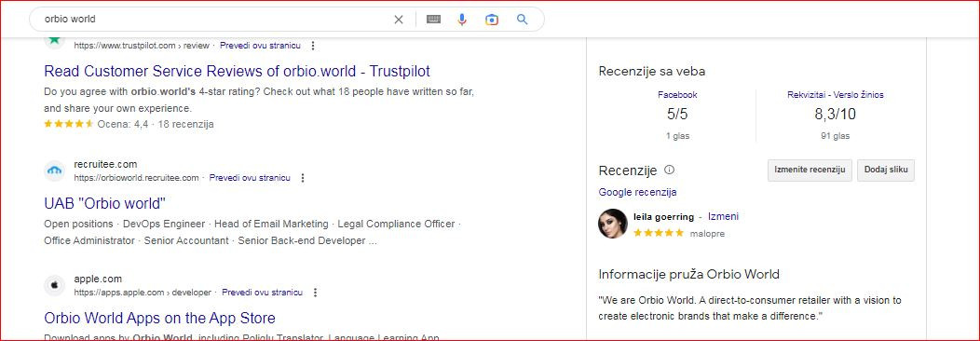Show info tooltip next to Recenzije
The width and height of the screenshot is (980, 341).
point(670,170)
